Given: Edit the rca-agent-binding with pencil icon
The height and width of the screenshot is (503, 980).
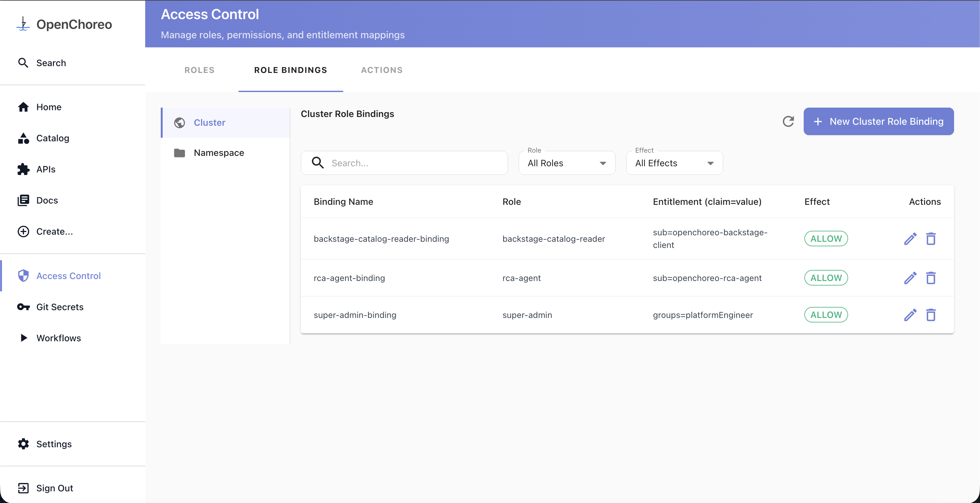Looking at the screenshot, I should coord(910,278).
